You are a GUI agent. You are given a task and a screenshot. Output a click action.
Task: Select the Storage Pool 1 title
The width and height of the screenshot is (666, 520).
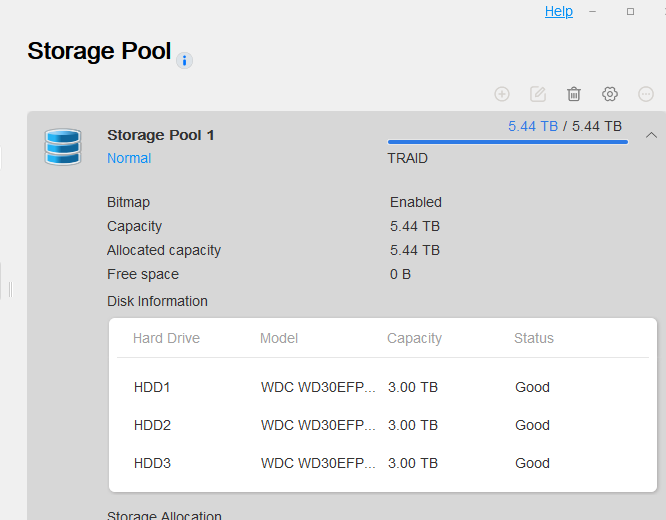tap(161, 135)
